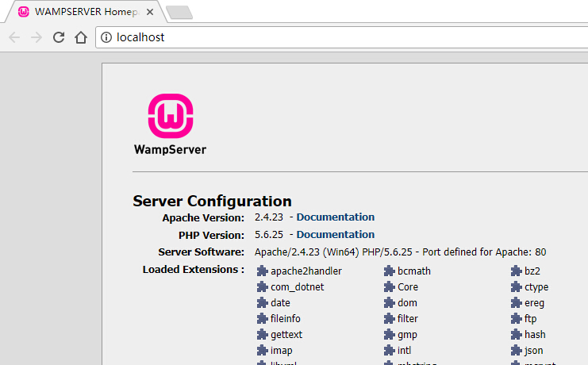Click the gmp extension puzzle icon
The height and width of the screenshot is (365, 588).
coord(390,334)
